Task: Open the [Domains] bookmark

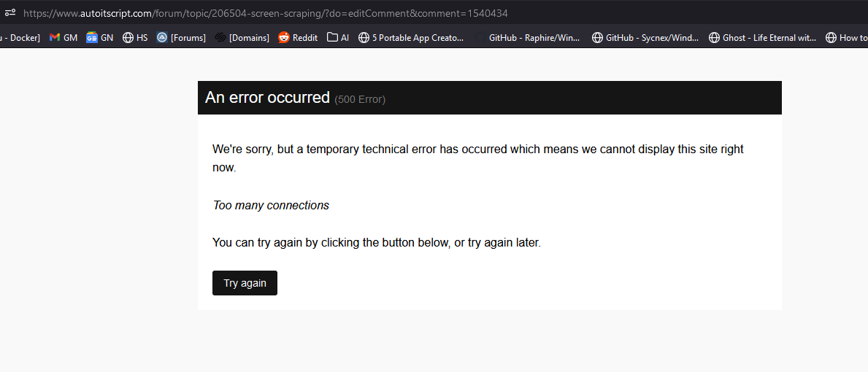Action: (242, 38)
